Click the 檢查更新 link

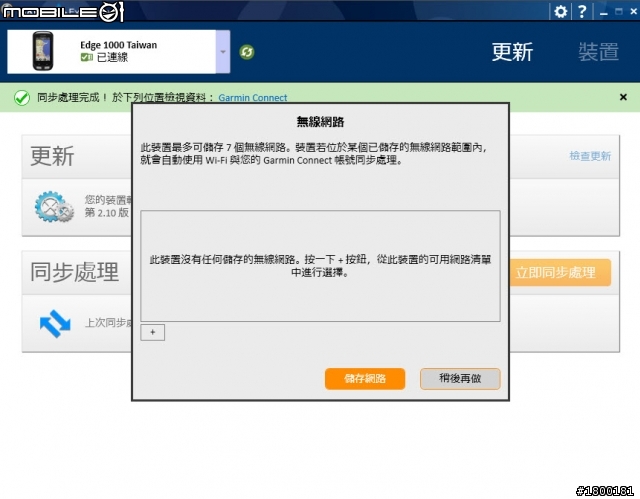(x=590, y=156)
